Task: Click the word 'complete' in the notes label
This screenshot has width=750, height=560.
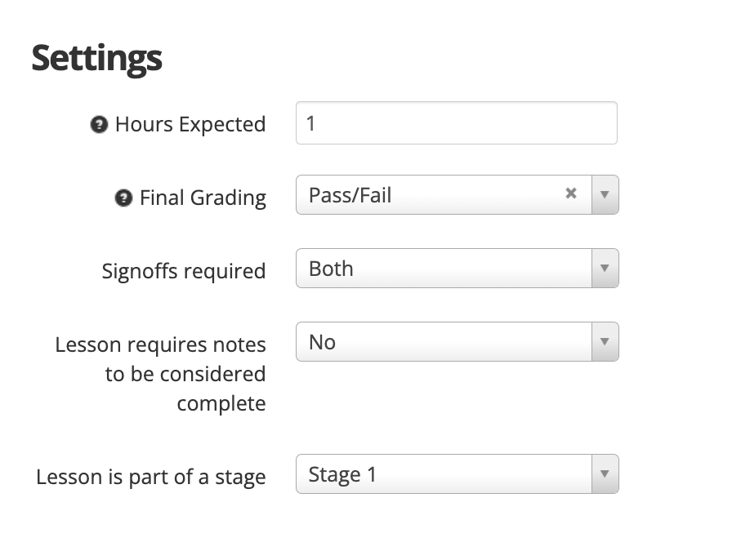Action: click(221, 404)
